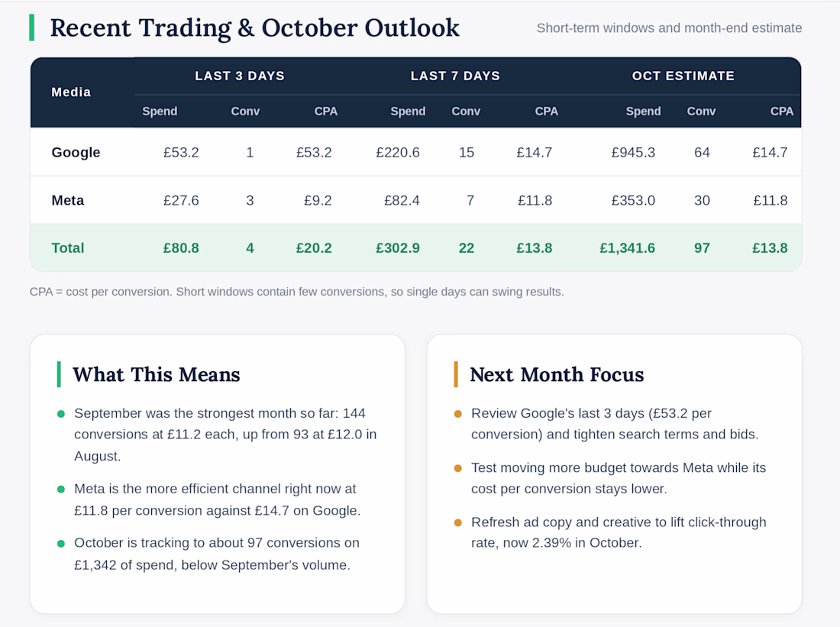Click the £1,341.6 total October spend estimate

[x=627, y=248]
